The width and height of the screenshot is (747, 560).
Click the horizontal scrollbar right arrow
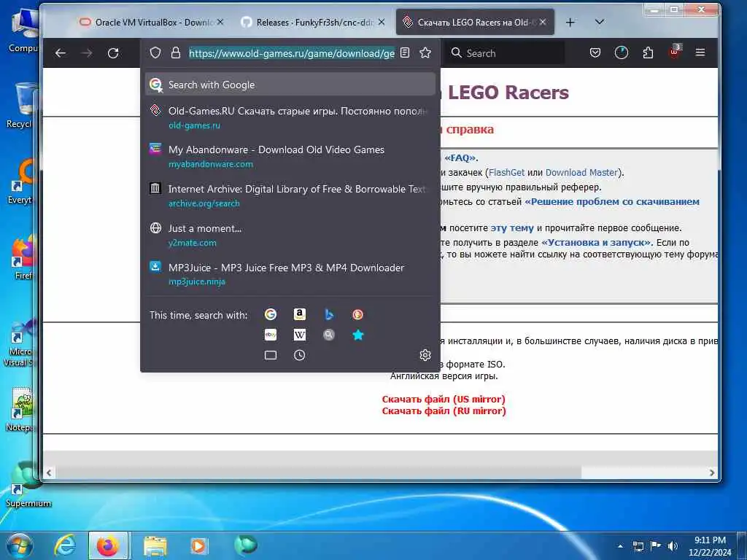[x=712, y=472]
